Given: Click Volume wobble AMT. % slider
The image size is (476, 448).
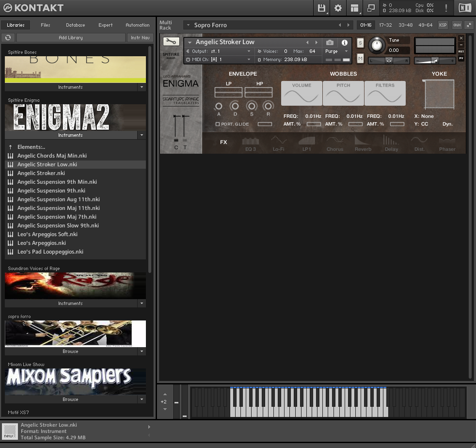Looking at the screenshot, I should (x=314, y=124).
